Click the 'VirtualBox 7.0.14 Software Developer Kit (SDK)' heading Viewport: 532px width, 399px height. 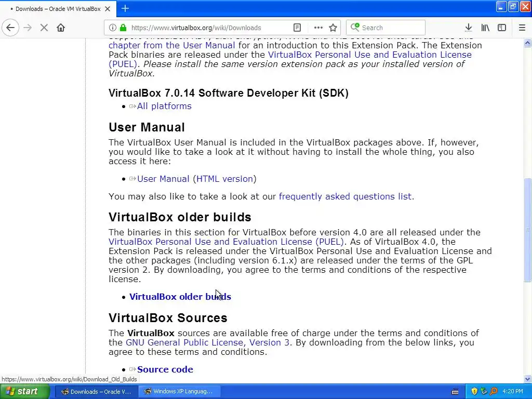[229, 93]
